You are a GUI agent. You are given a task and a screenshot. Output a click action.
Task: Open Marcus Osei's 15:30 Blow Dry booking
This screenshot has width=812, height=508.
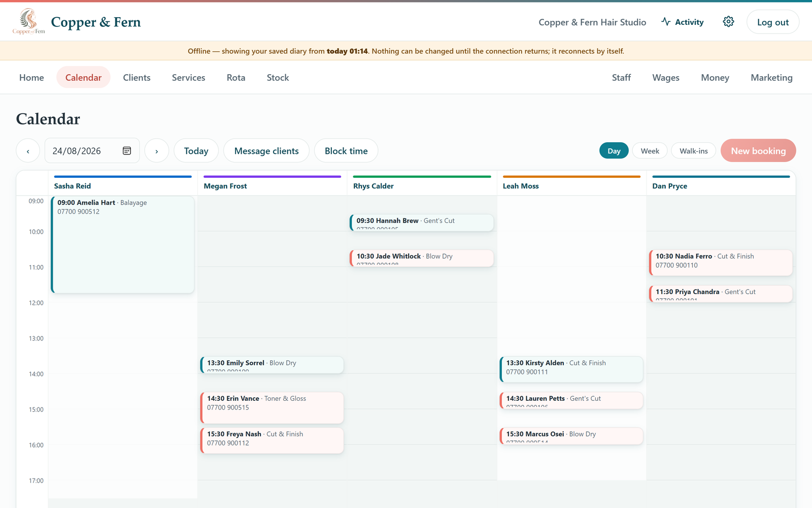(571, 436)
